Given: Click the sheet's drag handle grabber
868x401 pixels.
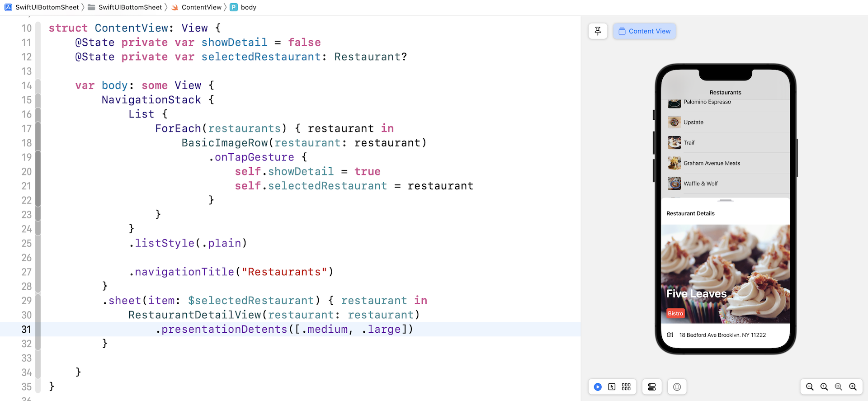Looking at the screenshot, I should 726,200.
